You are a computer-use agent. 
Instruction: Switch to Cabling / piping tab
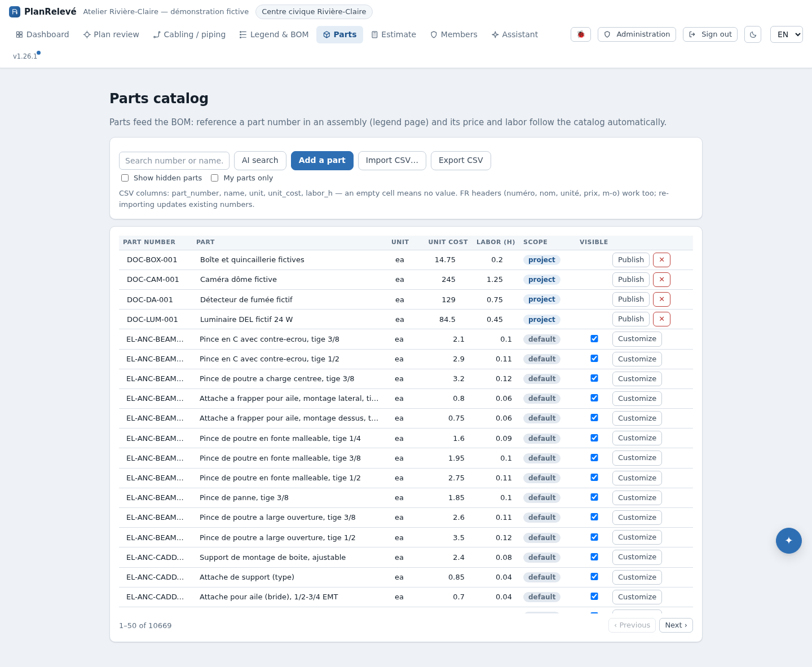189,34
